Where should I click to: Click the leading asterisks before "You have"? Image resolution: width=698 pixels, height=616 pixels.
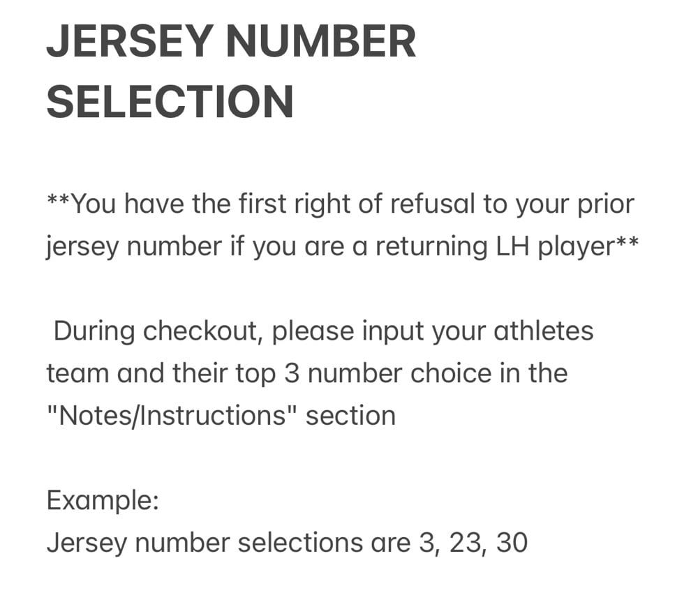point(59,201)
